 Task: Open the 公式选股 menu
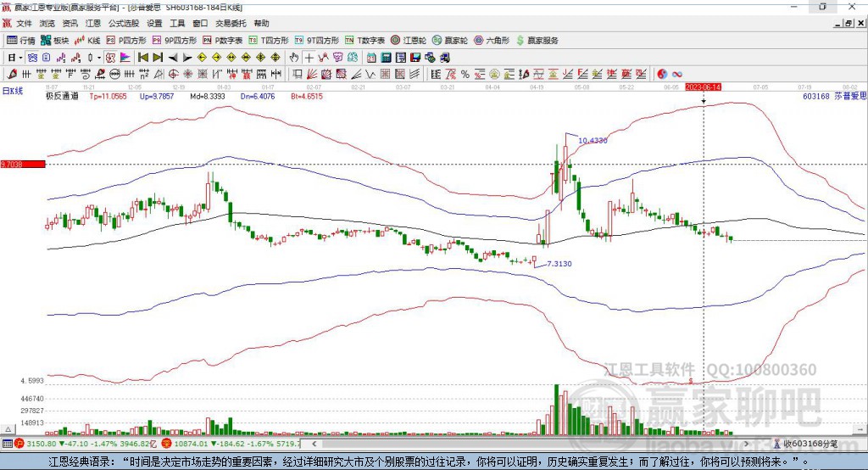(x=124, y=23)
